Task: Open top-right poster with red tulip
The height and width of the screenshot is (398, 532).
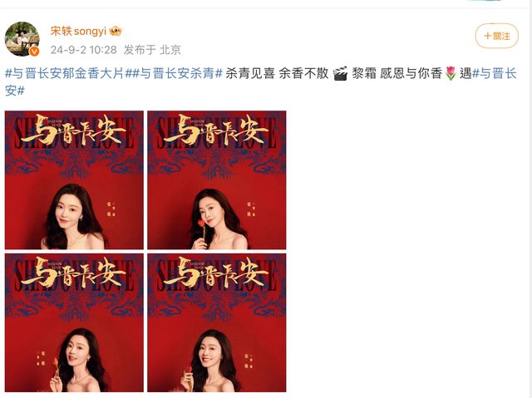Action: click(x=217, y=180)
